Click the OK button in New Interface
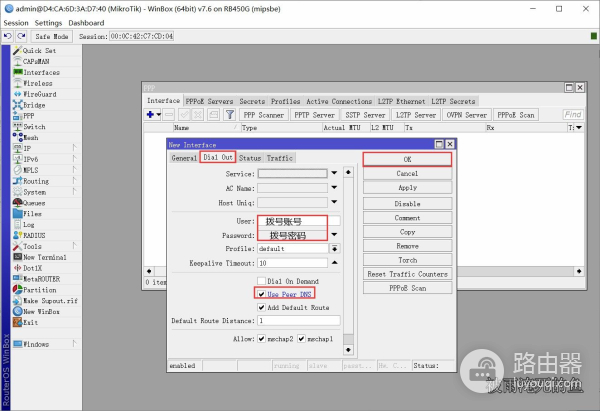 pos(407,160)
